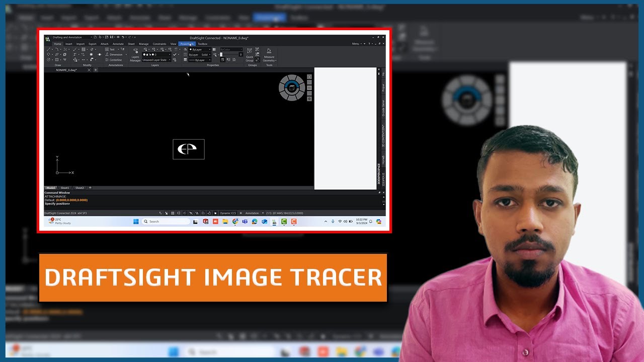Image resolution: width=644 pixels, height=362 pixels.
Task: Open the Toolbox ribbon tab
Action: click(203, 44)
